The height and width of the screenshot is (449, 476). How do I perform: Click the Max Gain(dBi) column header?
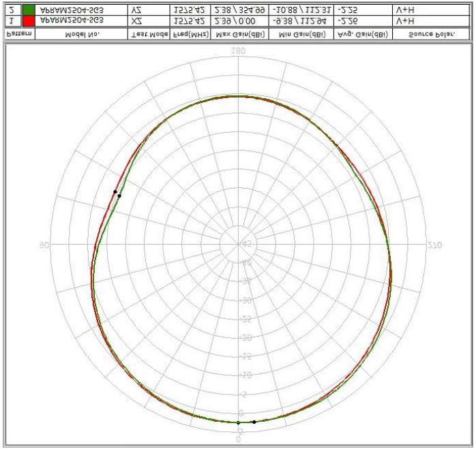[x=239, y=34]
